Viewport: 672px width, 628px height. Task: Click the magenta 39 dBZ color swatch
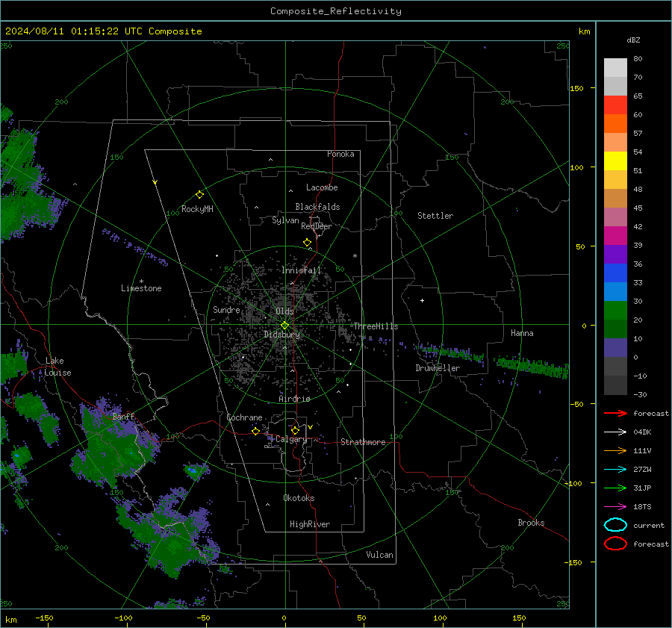(x=615, y=236)
